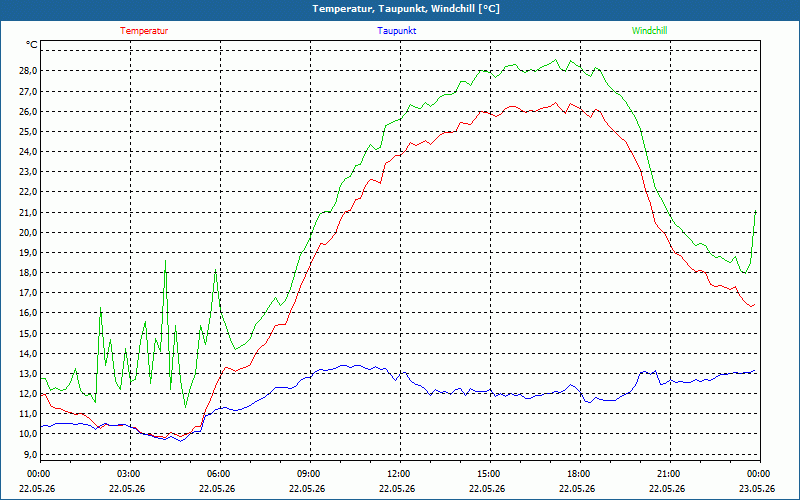Image resolution: width=800 pixels, height=500 pixels.
Task: Click the '10,0' y-axis label
Action: click(28, 434)
